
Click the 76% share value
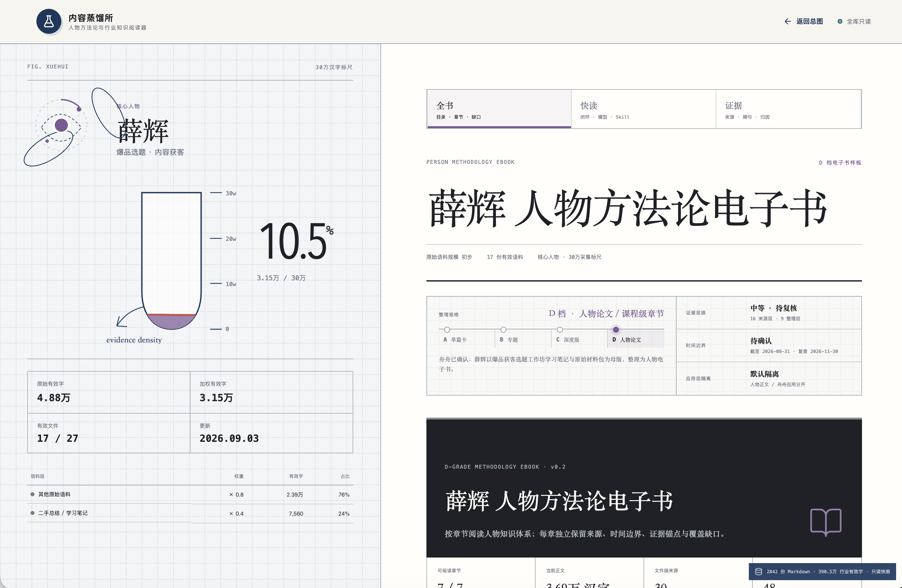[x=344, y=495]
